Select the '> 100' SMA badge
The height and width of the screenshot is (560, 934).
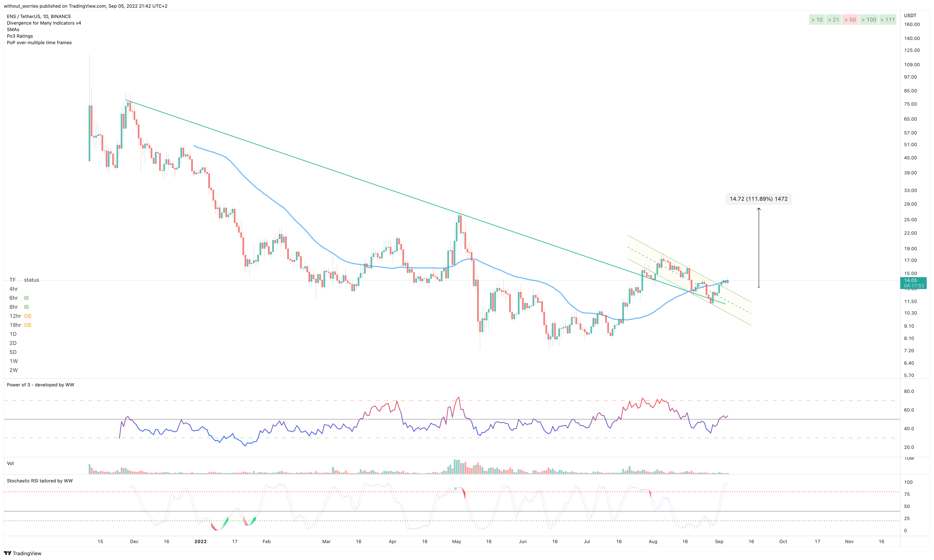[x=869, y=20]
